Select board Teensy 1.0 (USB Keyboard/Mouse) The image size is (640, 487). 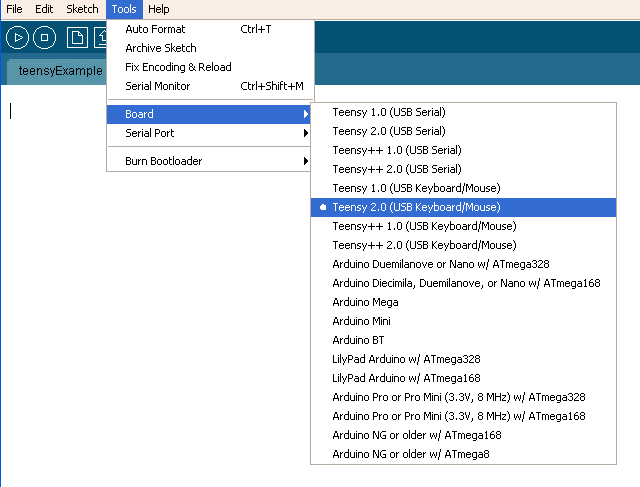(463, 188)
